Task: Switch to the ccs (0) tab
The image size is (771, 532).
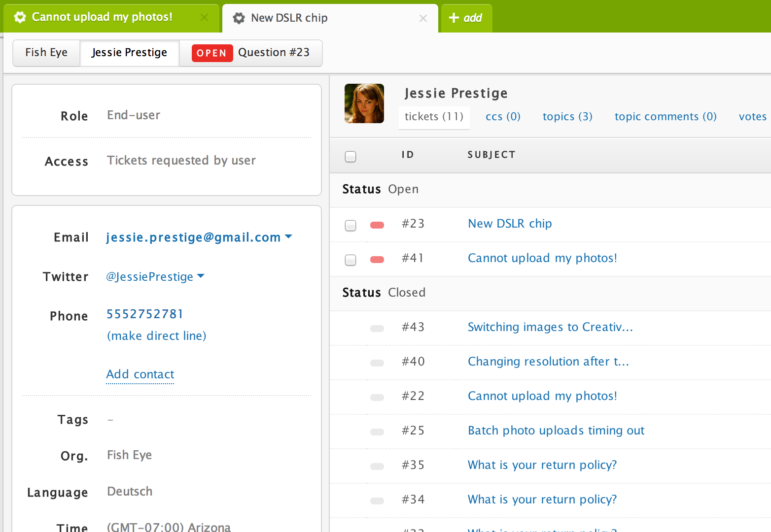Action: pos(503,117)
